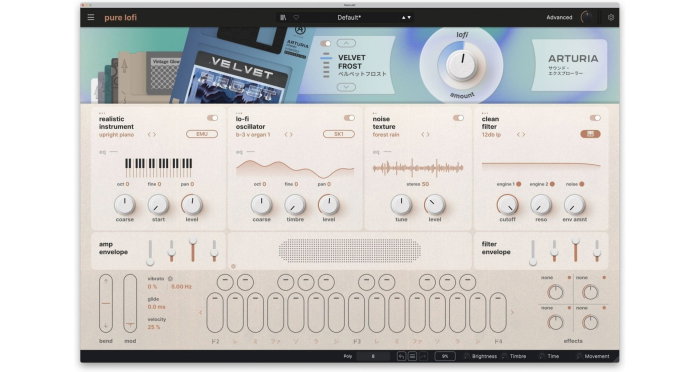
Task: Open the preset browser library icon
Action: [x=283, y=17]
